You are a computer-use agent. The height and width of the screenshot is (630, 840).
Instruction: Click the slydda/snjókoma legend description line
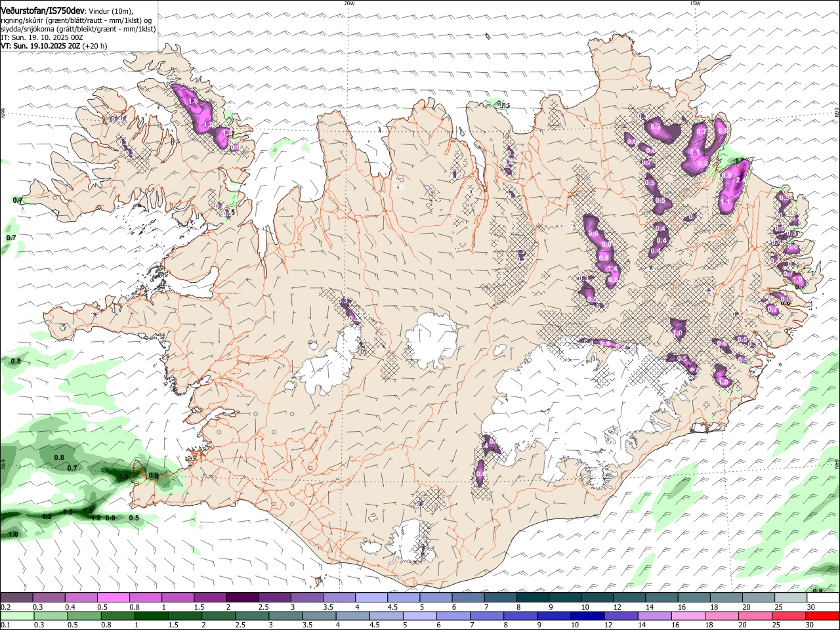click(x=78, y=29)
